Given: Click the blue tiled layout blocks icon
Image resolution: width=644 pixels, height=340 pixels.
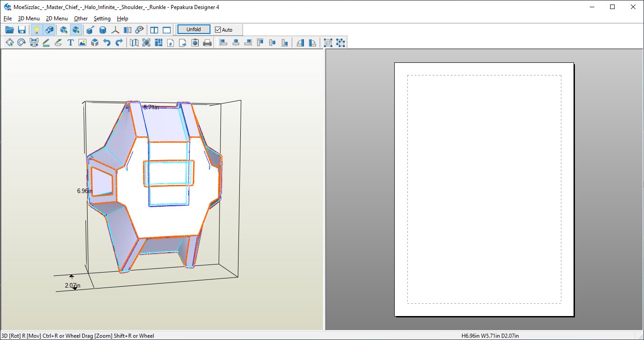Looking at the screenshot, I should click(159, 42).
